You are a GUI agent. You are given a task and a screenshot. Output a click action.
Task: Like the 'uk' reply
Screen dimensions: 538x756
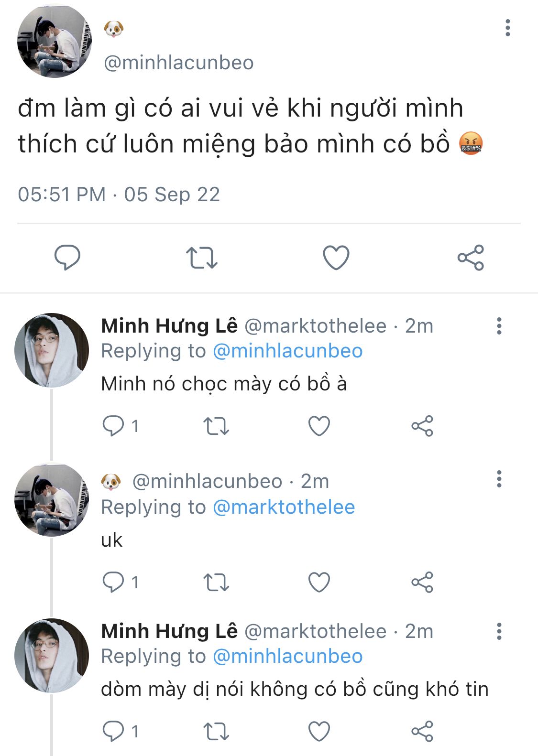319,582
